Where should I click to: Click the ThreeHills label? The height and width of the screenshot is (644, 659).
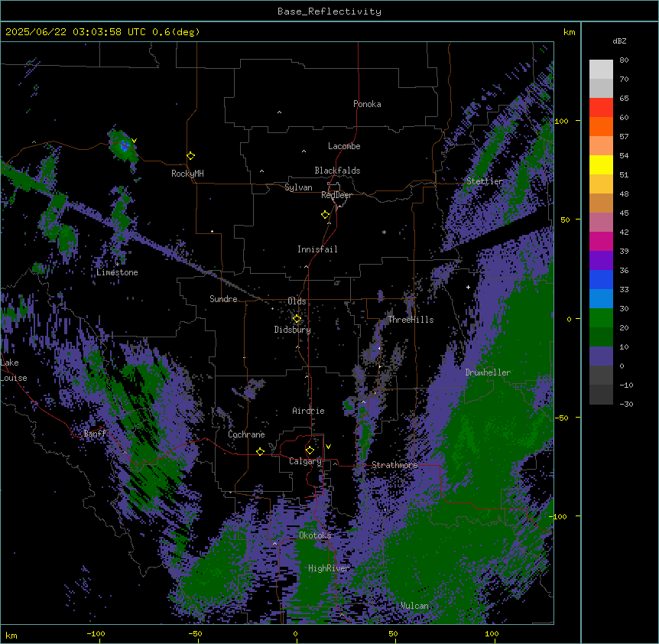point(411,320)
